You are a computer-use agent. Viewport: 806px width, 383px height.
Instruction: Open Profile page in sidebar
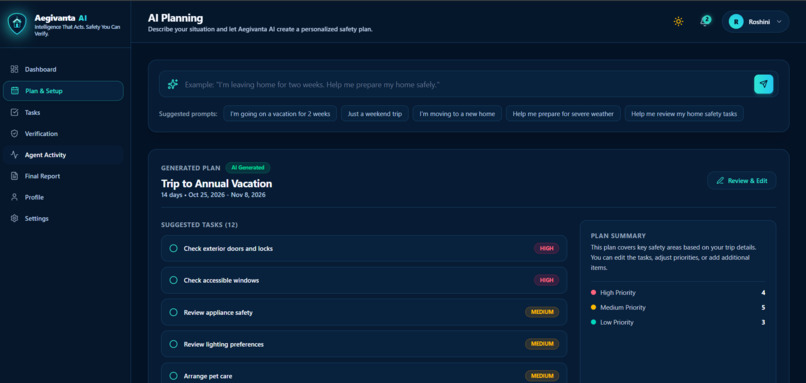pos(63,197)
